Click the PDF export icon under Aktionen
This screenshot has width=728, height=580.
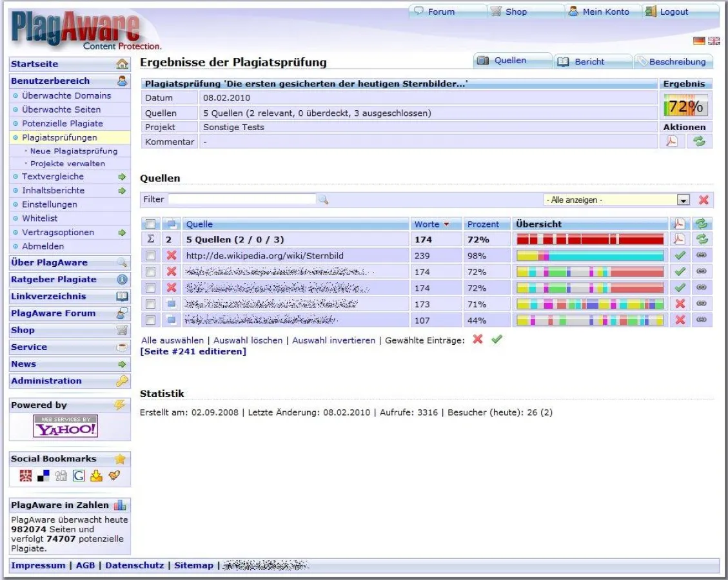tap(671, 141)
